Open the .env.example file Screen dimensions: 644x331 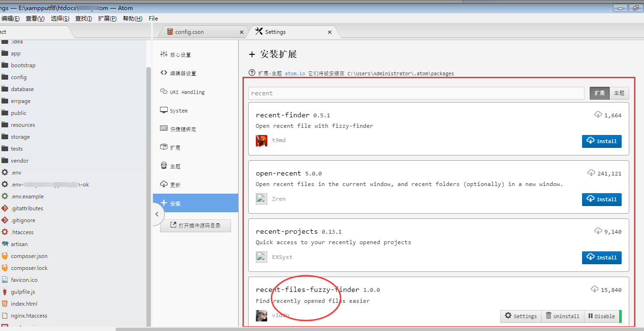(x=27, y=197)
